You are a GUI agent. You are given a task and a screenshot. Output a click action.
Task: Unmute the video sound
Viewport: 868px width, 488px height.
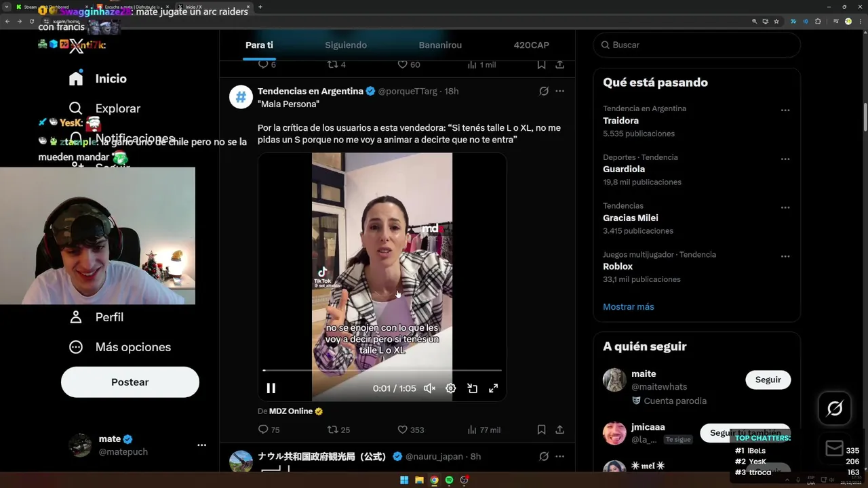(x=429, y=388)
